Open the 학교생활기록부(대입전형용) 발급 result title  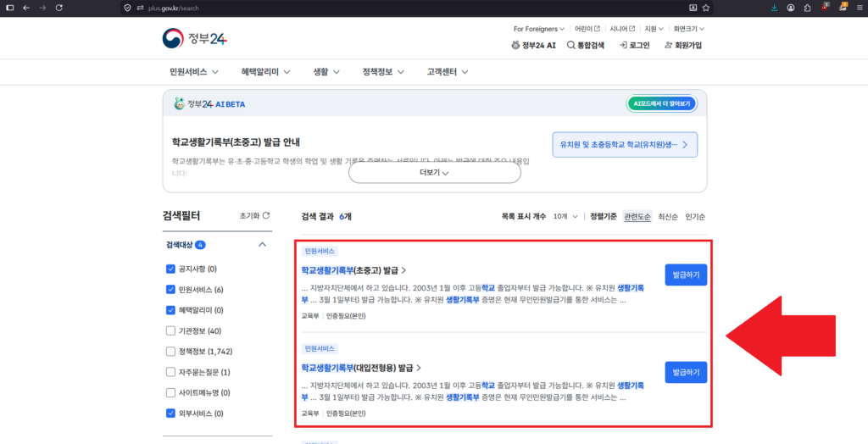361,368
